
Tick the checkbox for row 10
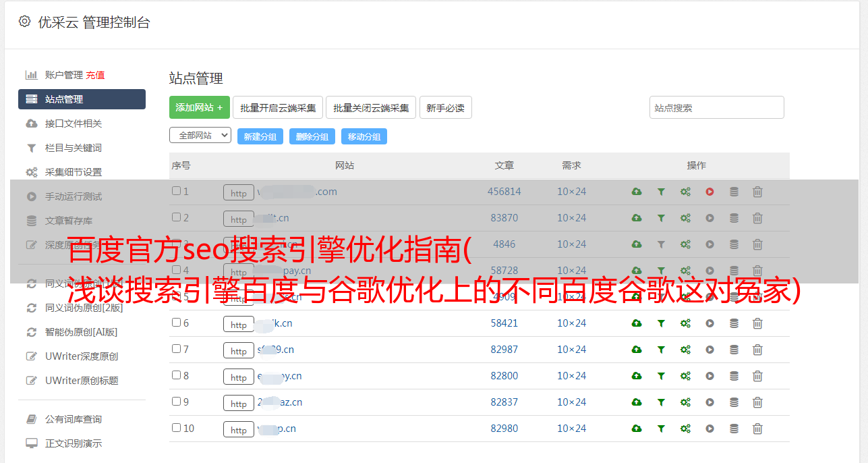click(x=176, y=428)
